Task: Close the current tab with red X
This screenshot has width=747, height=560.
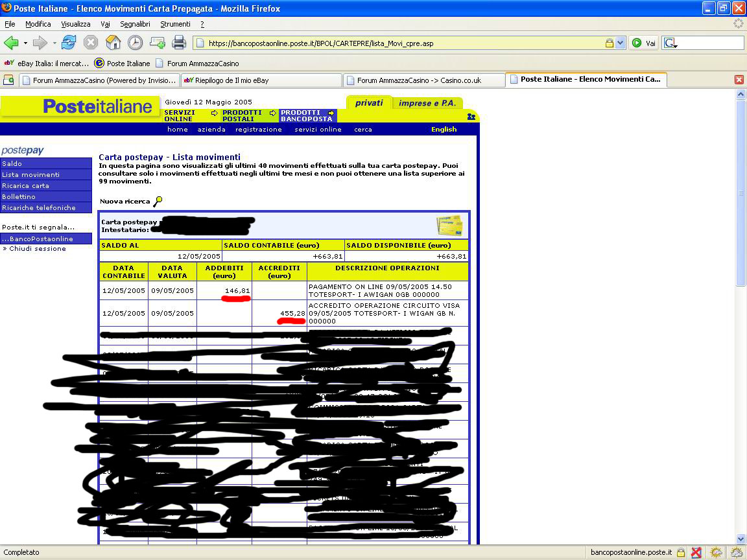Action: pyautogui.click(x=739, y=80)
